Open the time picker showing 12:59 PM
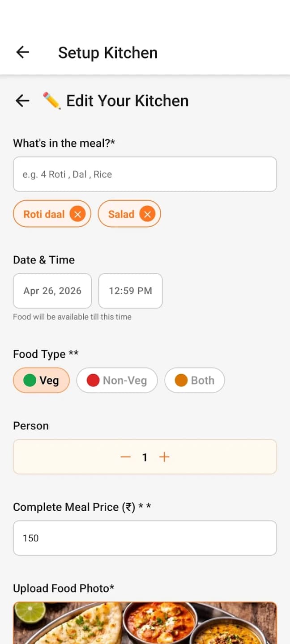The image size is (290, 644). [130, 291]
